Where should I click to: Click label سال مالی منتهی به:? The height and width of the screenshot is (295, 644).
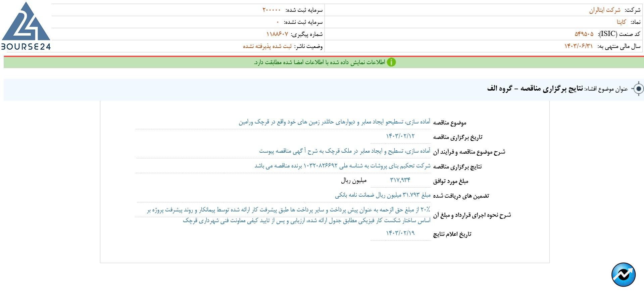(x=619, y=46)
